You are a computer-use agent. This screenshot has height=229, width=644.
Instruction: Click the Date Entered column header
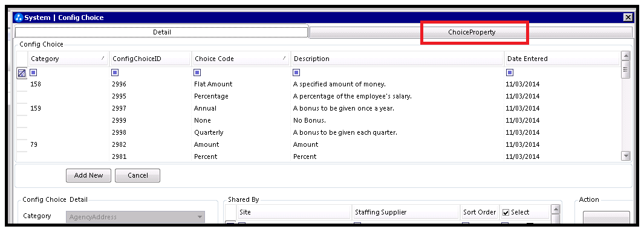pyautogui.click(x=562, y=59)
